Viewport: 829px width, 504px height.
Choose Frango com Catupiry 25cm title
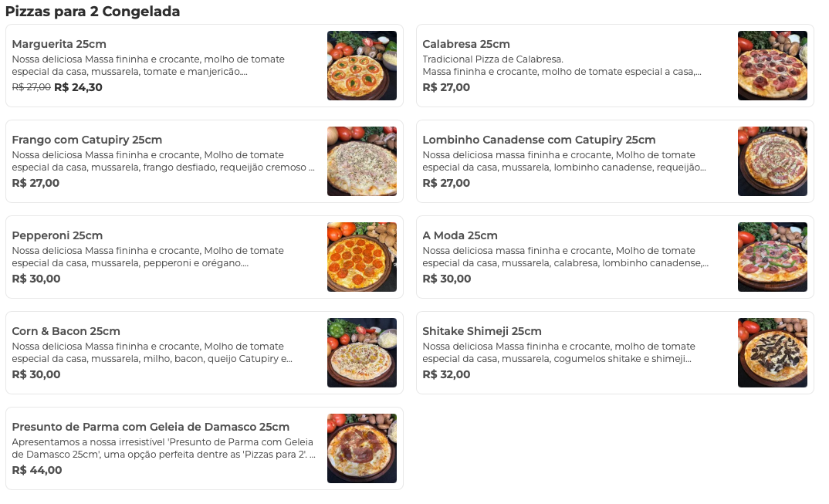click(x=87, y=140)
